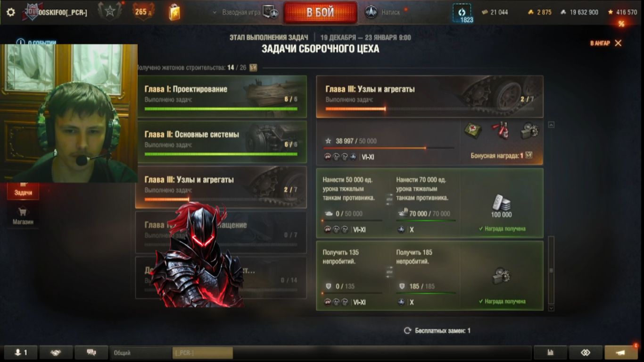This screenshot has height=362, width=644.
Task: Open the Натиск mode icon
Action: (371, 12)
